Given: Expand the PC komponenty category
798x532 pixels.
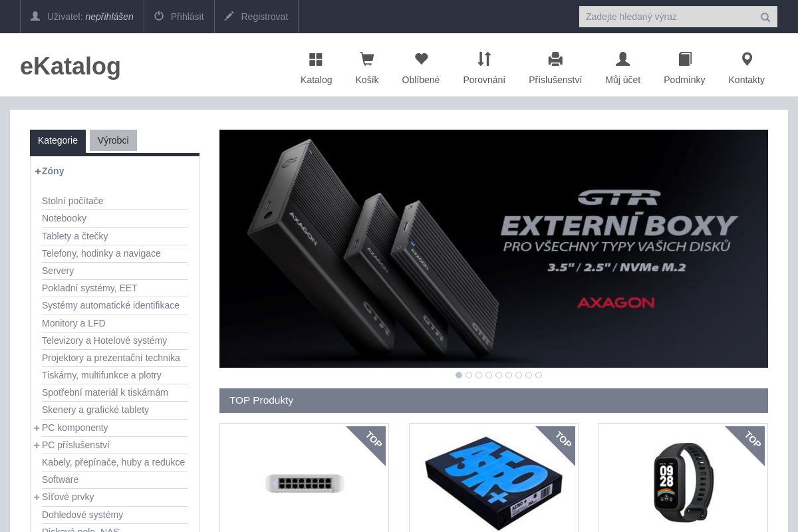Looking at the screenshot, I should (x=37, y=428).
